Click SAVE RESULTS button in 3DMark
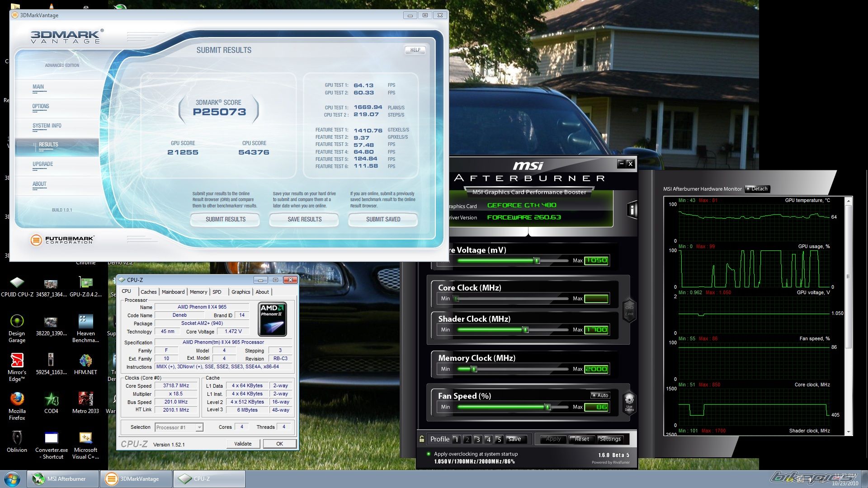 coord(304,220)
